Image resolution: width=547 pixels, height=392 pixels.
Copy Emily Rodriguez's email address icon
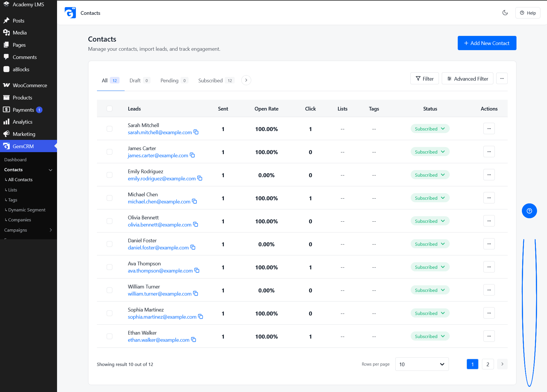click(200, 178)
